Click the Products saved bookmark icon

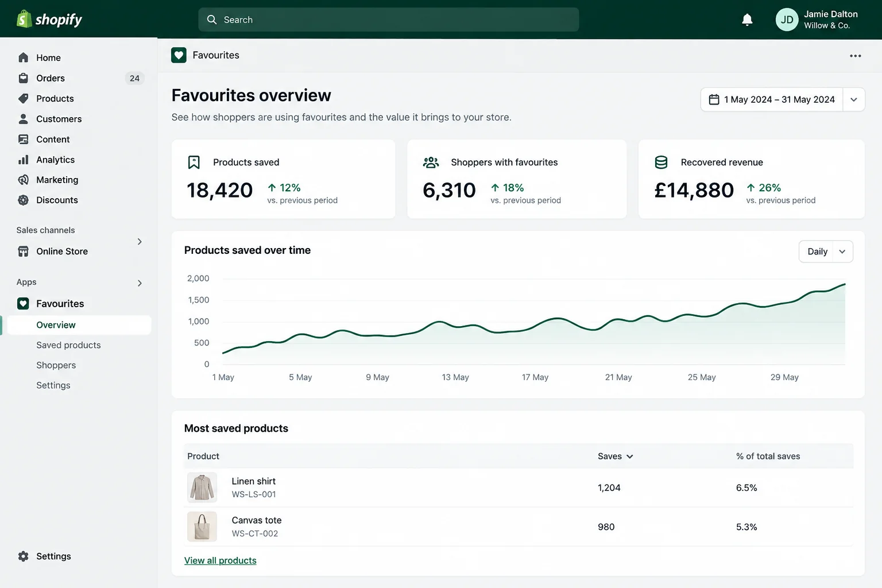pyautogui.click(x=194, y=163)
